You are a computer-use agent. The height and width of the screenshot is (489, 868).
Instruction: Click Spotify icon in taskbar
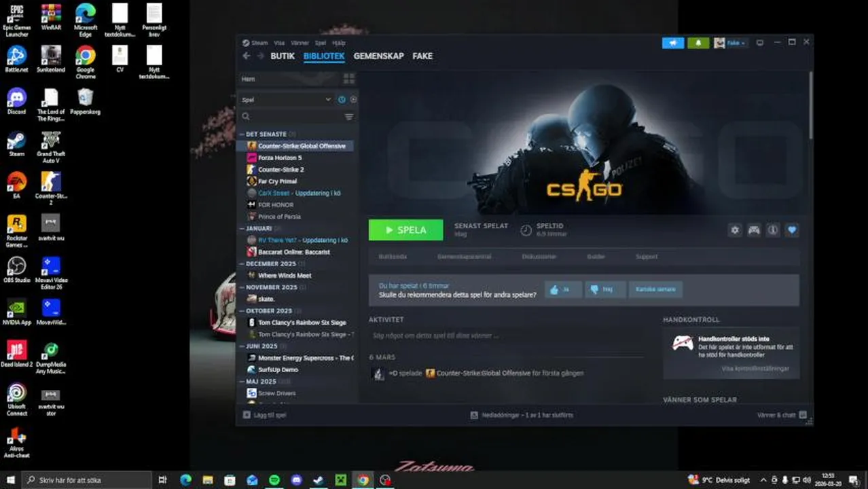coord(274,480)
